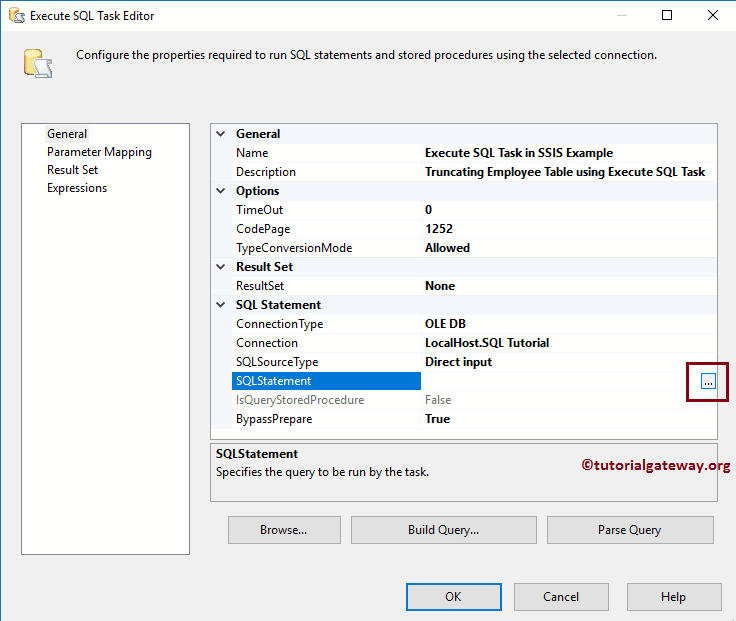The height and width of the screenshot is (621, 736).
Task: Open the Expressions page
Action: pyautogui.click(x=77, y=188)
